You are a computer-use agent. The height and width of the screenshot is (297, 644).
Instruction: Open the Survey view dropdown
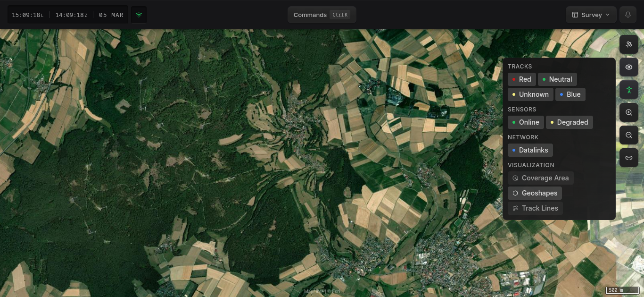(x=591, y=15)
